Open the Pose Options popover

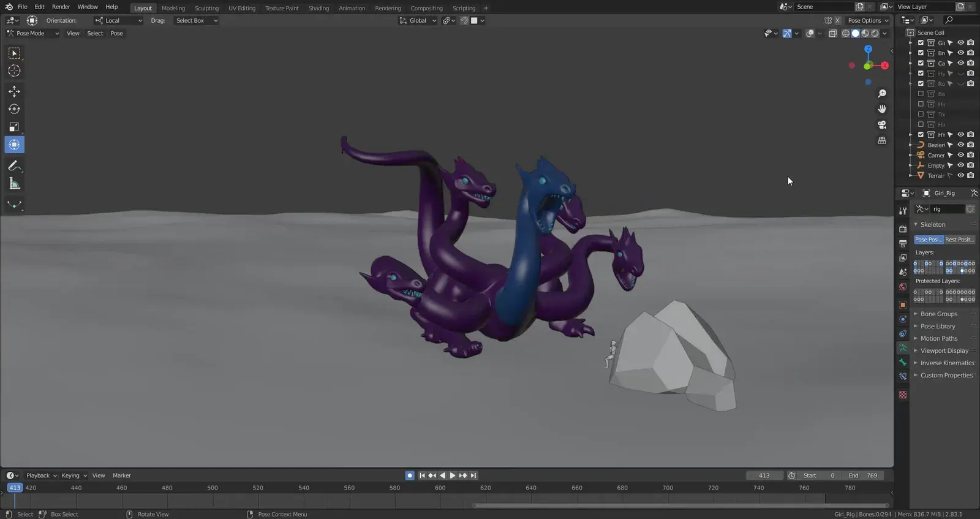tap(867, 21)
